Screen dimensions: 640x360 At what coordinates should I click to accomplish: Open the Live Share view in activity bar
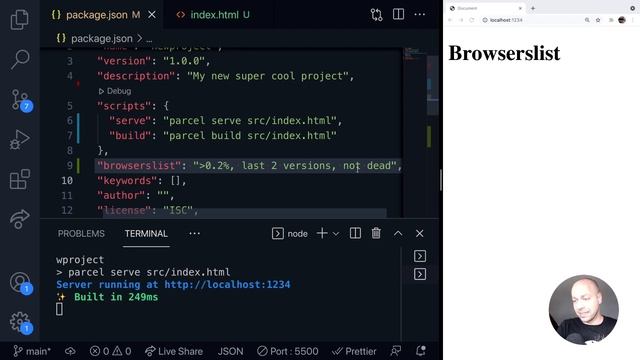19,219
